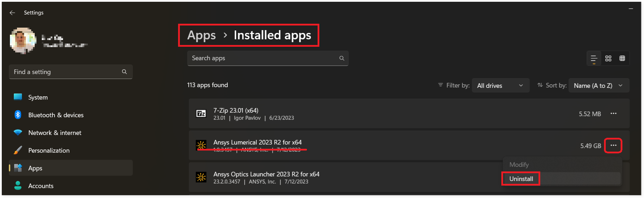644x198 pixels.
Task: Click the magnifier icon in Find a setting
Action: (124, 72)
